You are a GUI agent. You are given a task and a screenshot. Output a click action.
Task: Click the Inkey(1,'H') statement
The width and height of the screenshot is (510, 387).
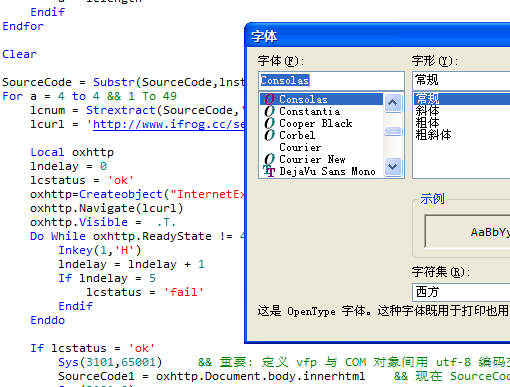pyautogui.click(x=100, y=250)
